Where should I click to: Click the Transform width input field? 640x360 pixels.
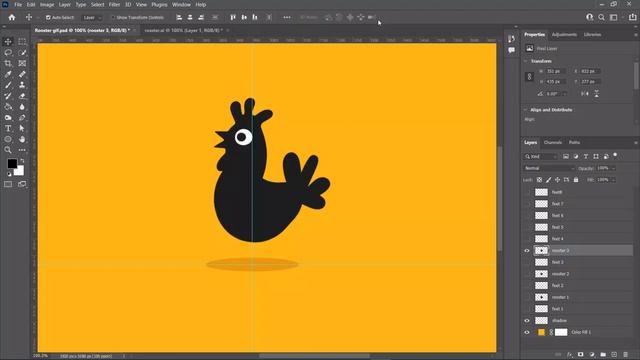coord(556,71)
